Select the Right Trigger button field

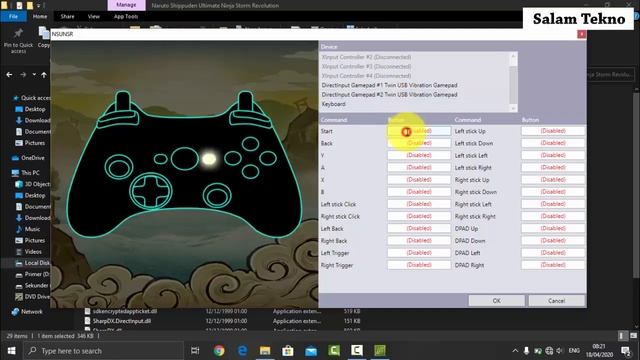[x=419, y=265]
